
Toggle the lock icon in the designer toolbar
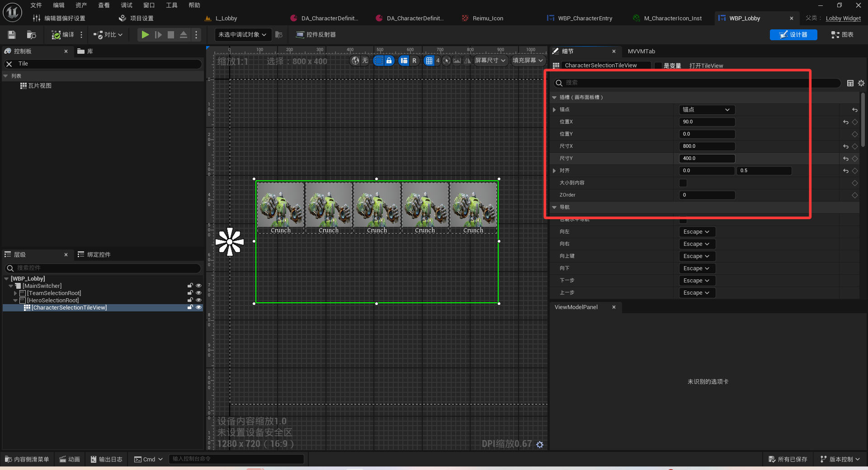click(x=389, y=61)
